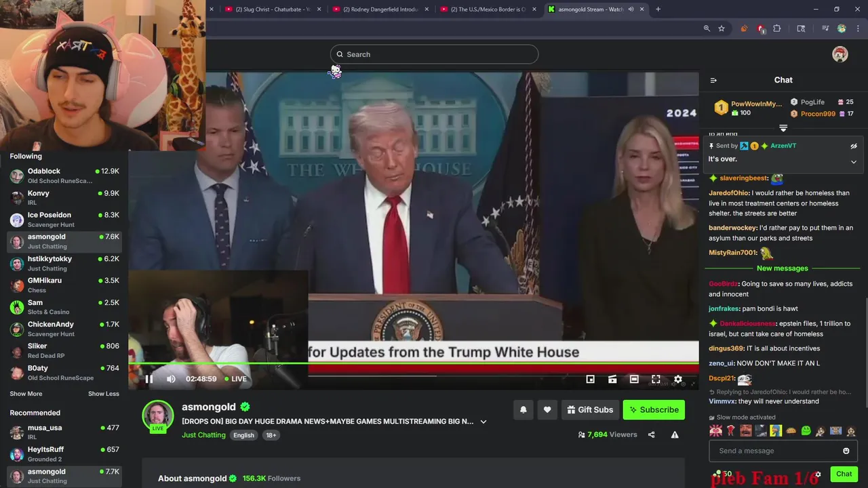Mute the asmongold tab audio icon
Image resolution: width=868 pixels, height=488 pixels.
pos(631,9)
